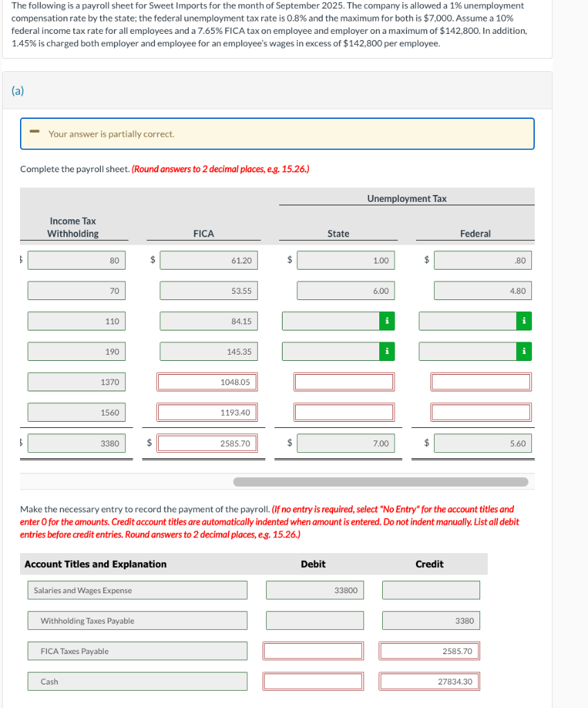Click the 'Account Titles and Explanation' header

95,564
